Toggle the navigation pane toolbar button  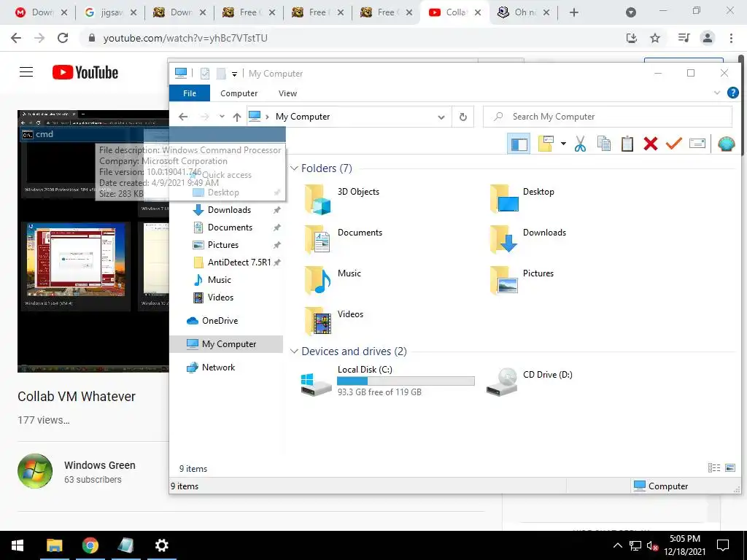click(519, 144)
